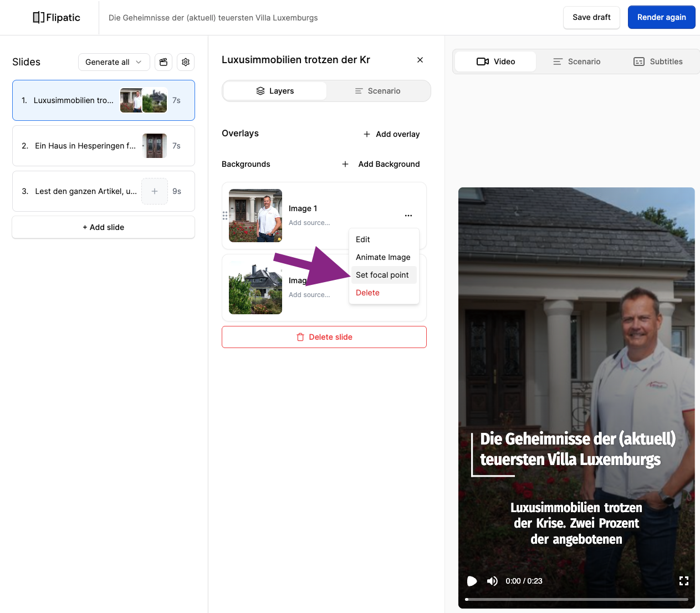
Task: Switch to the Layers tab
Action: [x=275, y=91]
